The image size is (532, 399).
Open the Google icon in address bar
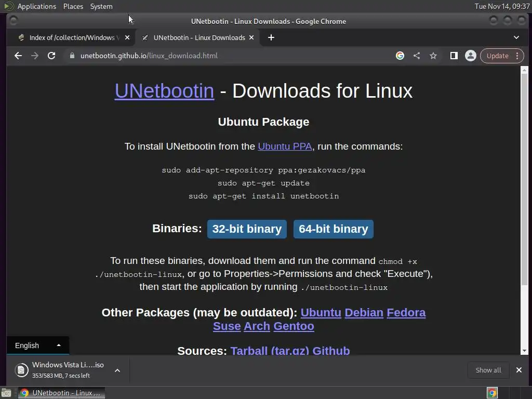(400, 56)
